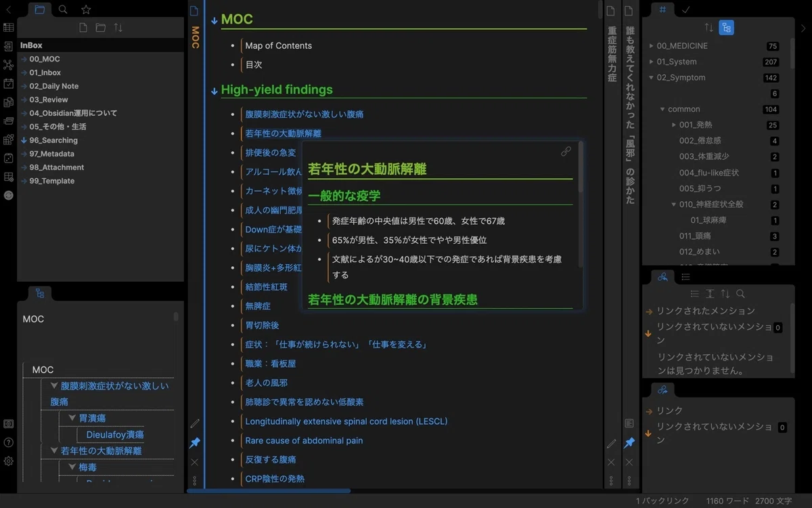Viewport: 812px width, 508px height.
Task: Click the 1 バックリンク status bar entry
Action: coord(662,501)
